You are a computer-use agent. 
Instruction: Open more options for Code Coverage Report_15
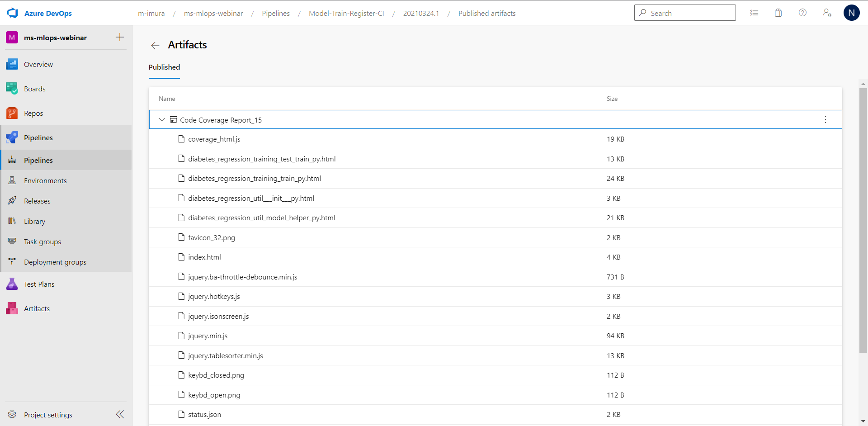826,120
